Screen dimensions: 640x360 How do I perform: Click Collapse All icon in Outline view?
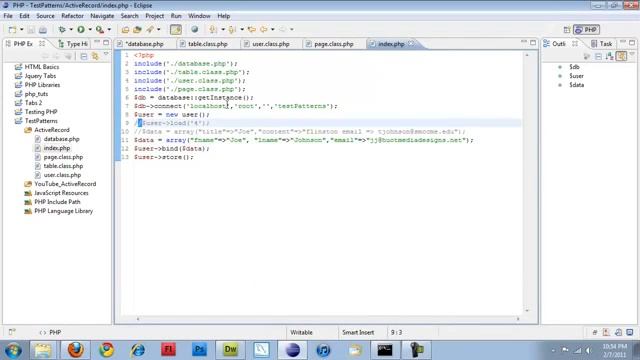[x=598, y=56]
